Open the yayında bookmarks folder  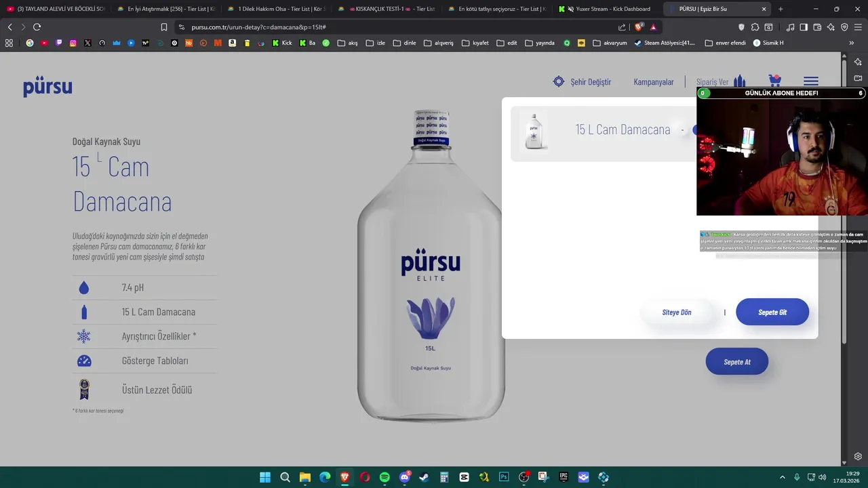point(540,43)
